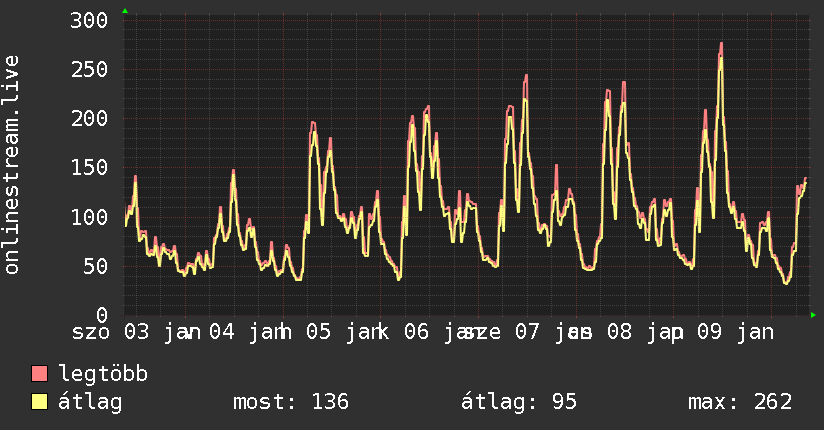
Task: Click the 'most: 136' current value
Action: 291,402
